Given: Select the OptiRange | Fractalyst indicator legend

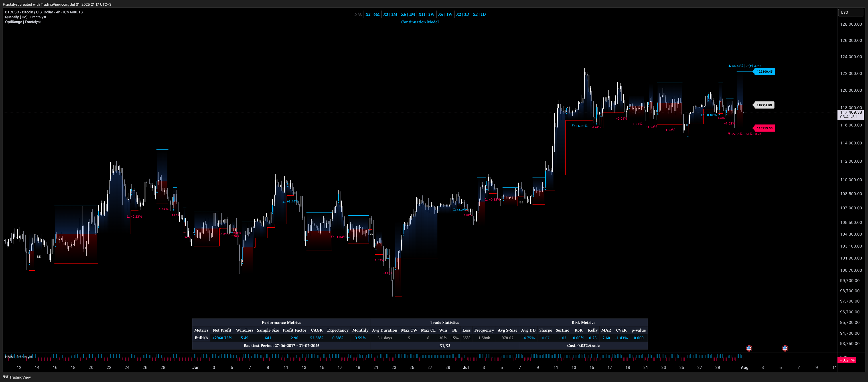Looking at the screenshot, I should 23,22.
